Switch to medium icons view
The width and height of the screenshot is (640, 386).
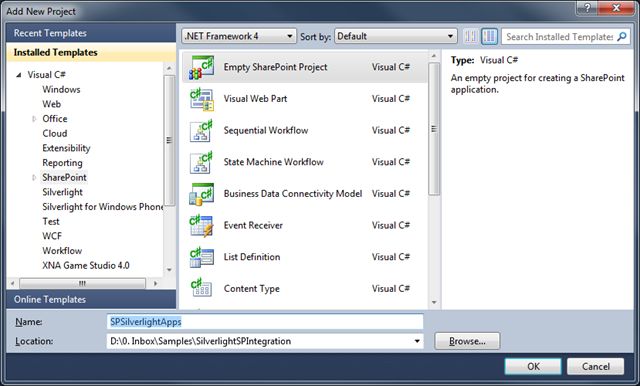489,36
